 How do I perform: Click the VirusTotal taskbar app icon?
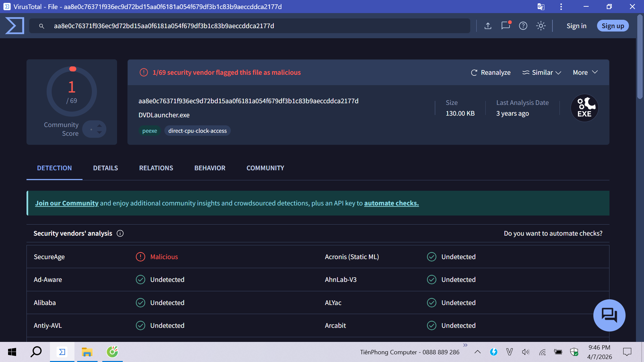(x=62, y=352)
